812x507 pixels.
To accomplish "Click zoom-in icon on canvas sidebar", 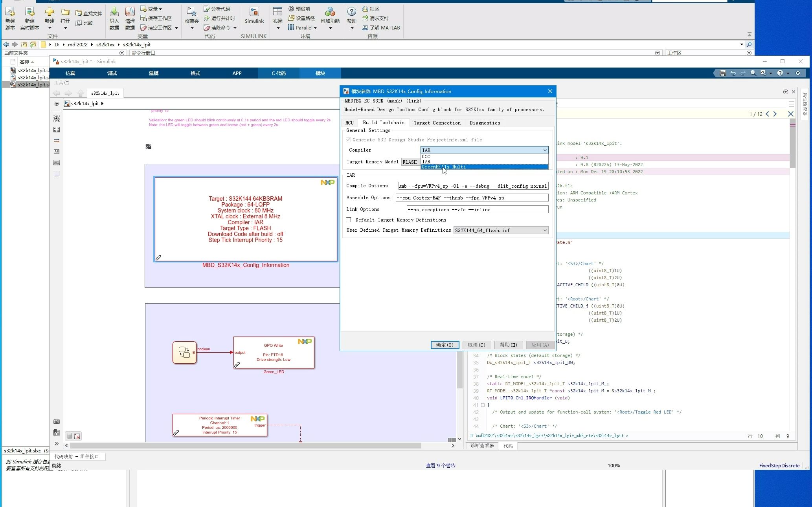I will click(x=57, y=119).
